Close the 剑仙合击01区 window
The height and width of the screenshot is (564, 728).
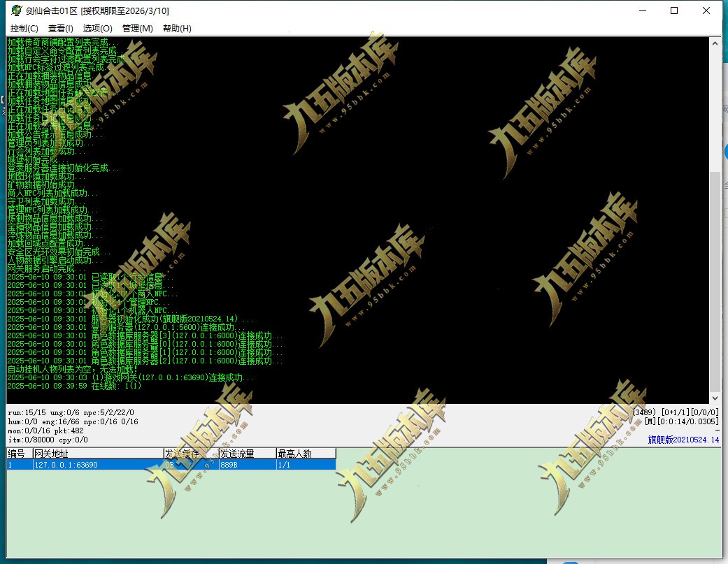[706, 10]
